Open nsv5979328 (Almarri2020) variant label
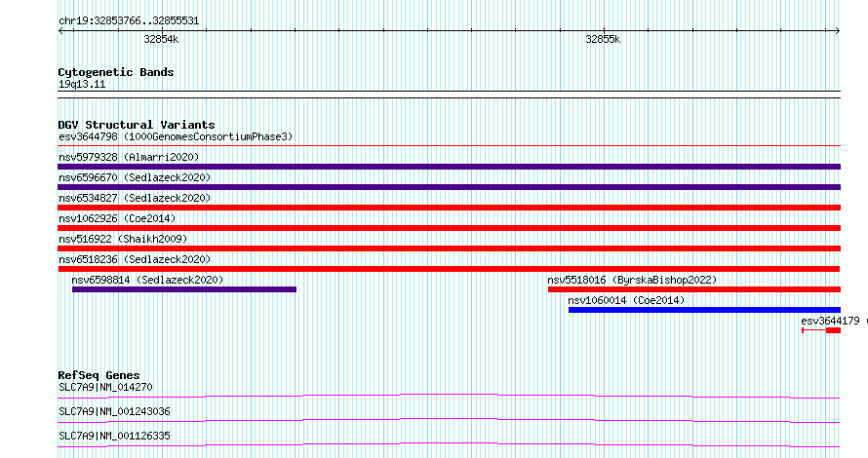Screen dimensions: 868x458 (129, 157)
